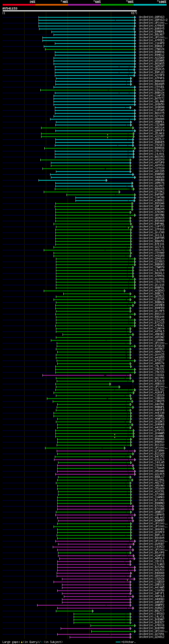
Task: Select the UniRef100_C5YUD1 label
Action: 152,87
